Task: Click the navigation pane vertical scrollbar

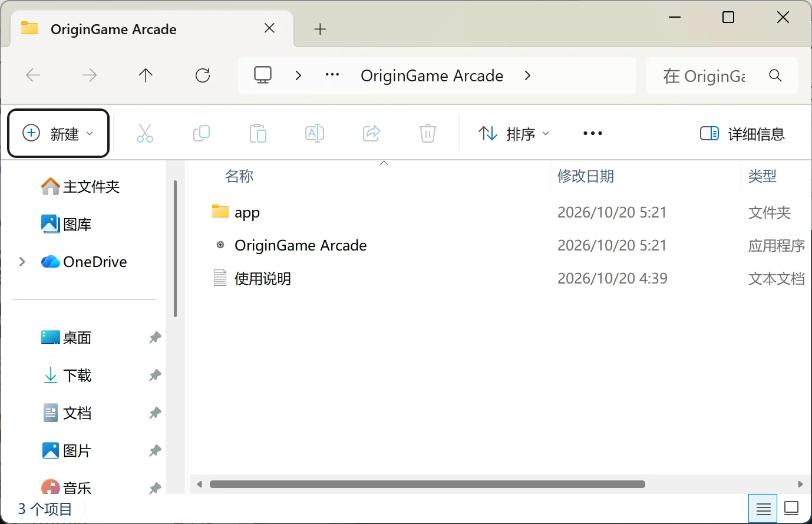Action: (176, 248)
